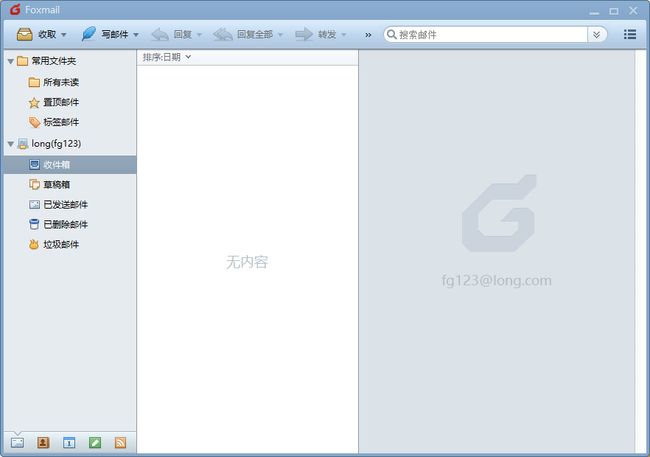Switch to Calendar view bottom icon

coord(69,442)
